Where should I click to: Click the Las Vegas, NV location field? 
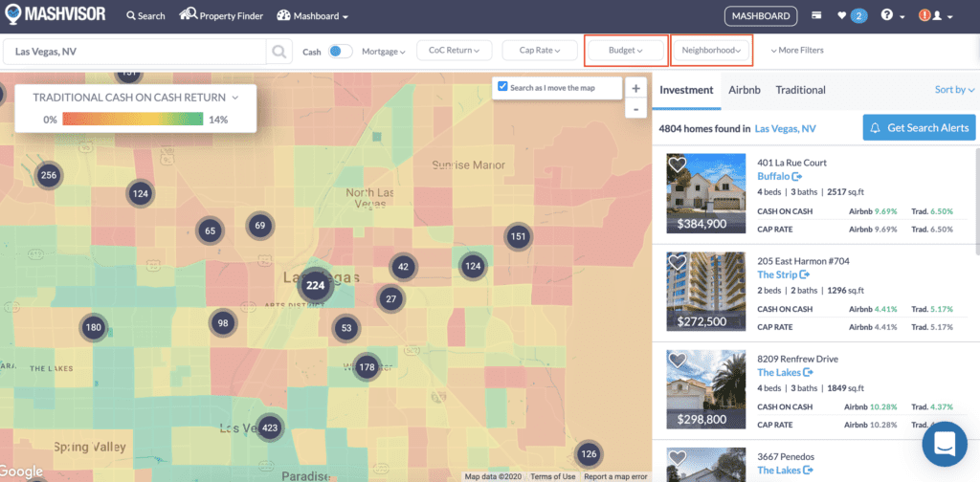point(134,52)
